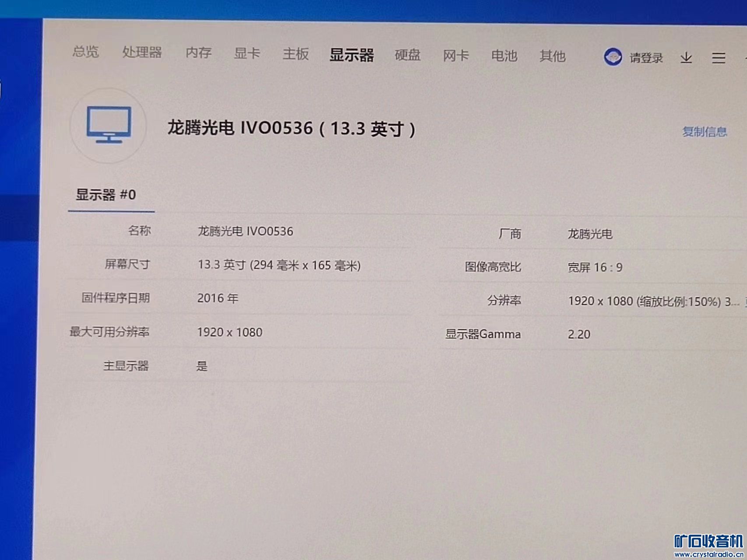Click the Gamma value 2.20
Screen dimensions: 747x560
[579, 335]
